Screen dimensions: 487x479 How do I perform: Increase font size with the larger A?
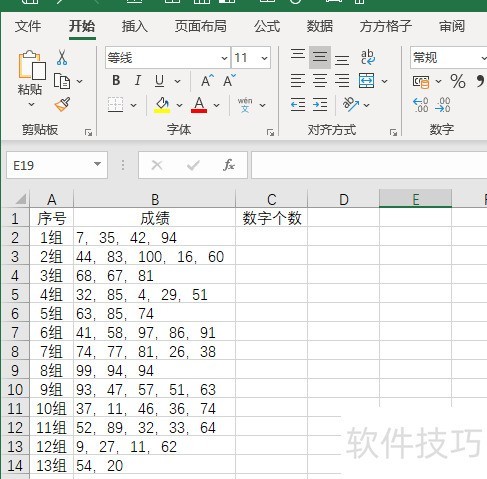[x=207, y=81]
